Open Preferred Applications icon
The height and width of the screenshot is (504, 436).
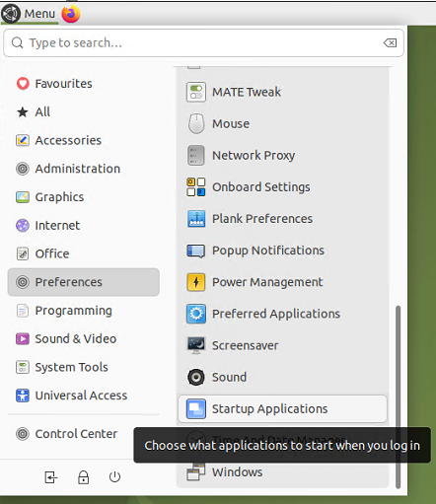pyautogui.click(x=196, y=314)
